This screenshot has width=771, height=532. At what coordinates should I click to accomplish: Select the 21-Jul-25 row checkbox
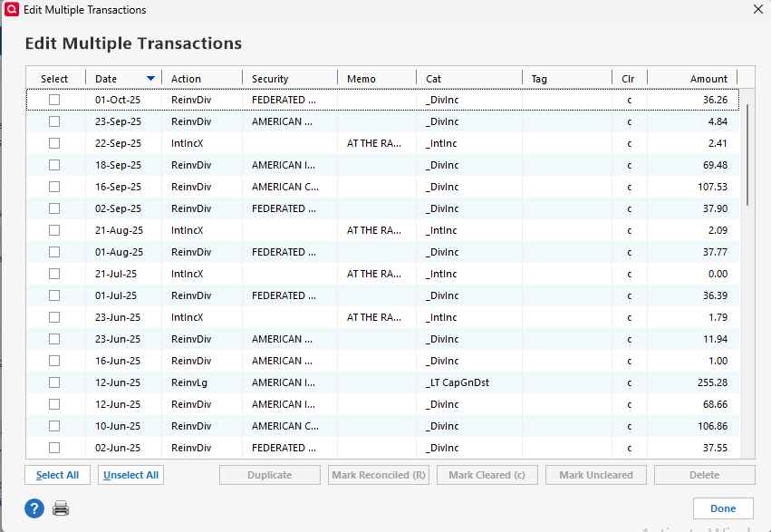pyautogui.click(x=54, y=274)
